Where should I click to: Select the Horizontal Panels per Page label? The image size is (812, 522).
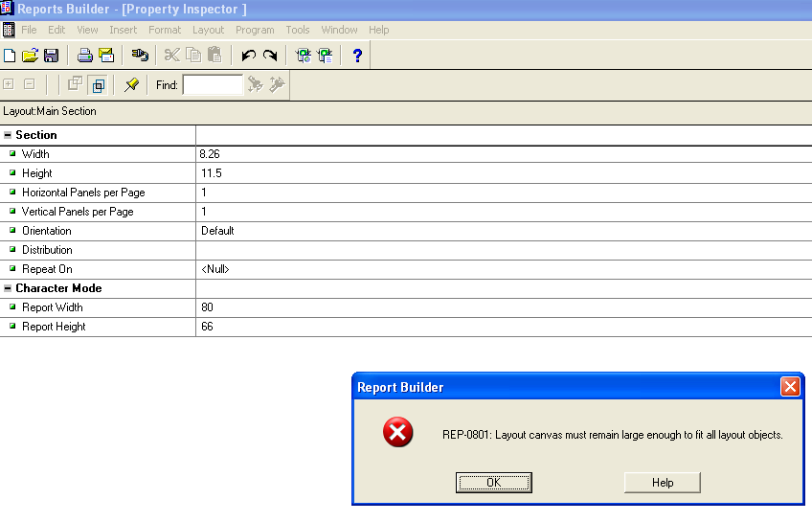pos(83,193)
